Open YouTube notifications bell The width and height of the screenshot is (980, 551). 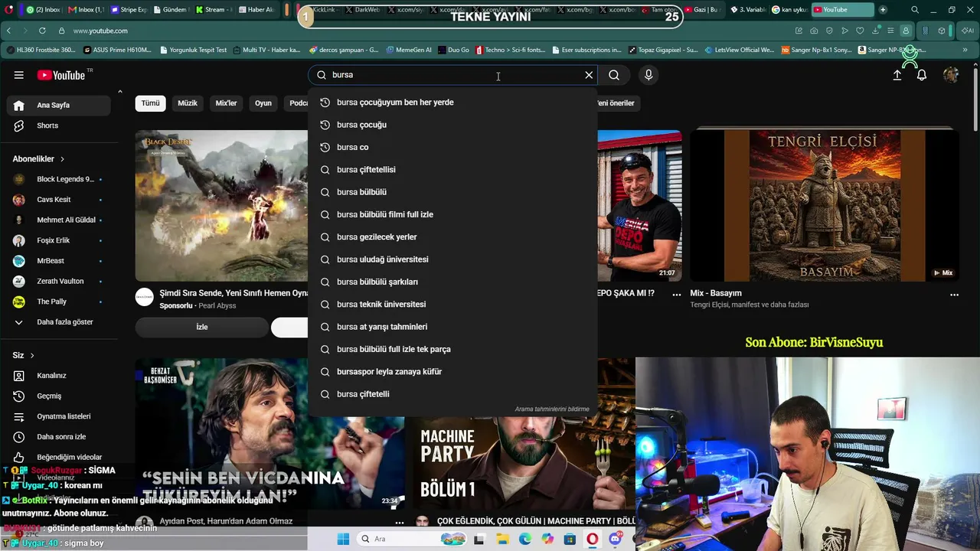(922, 75)
